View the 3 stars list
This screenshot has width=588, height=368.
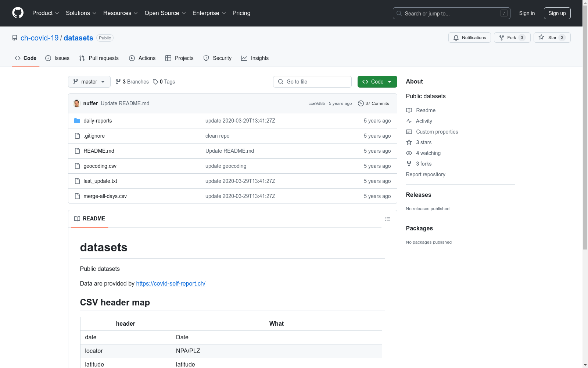419,142
